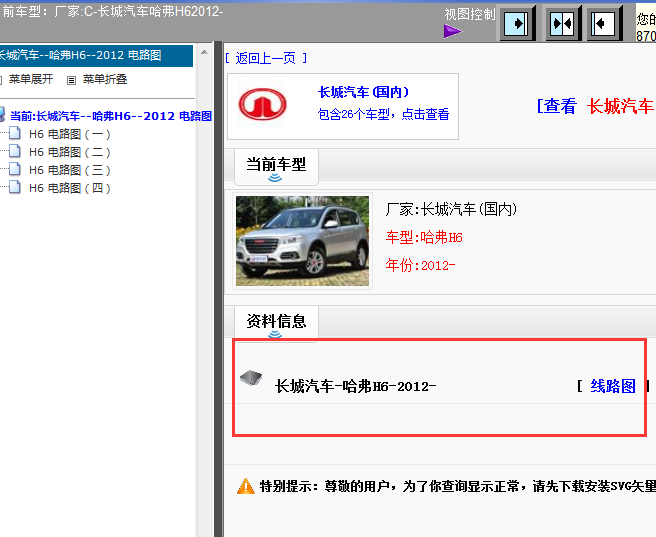Click the left panel scroll-up arrow
This screenshot has width=656, height=537.
pyautogui.click(x=204, y=52)
